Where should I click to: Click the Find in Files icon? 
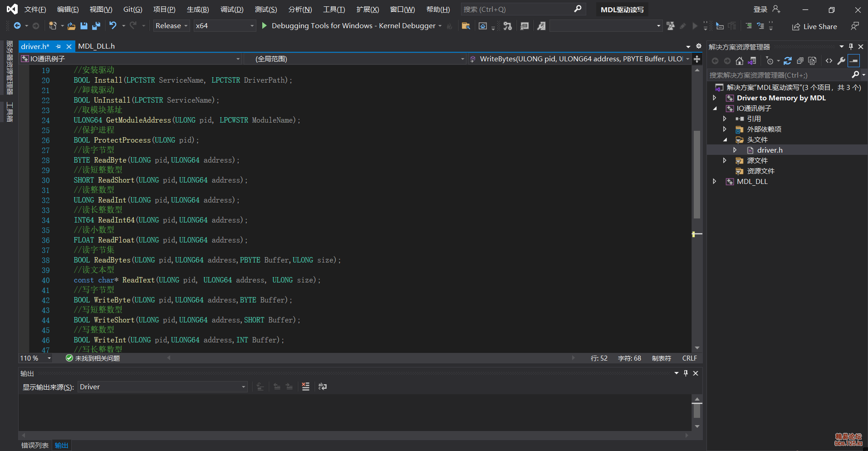(x=466, y=26)
